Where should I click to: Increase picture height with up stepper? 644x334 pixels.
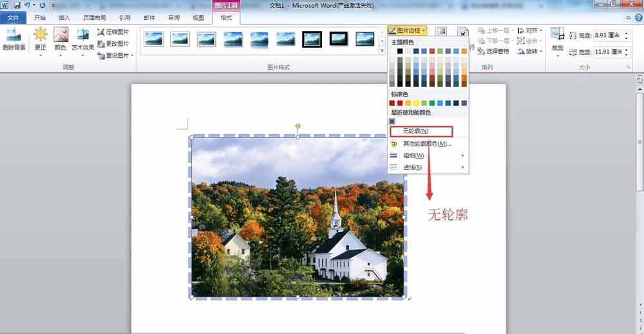(x=627, y=33)
